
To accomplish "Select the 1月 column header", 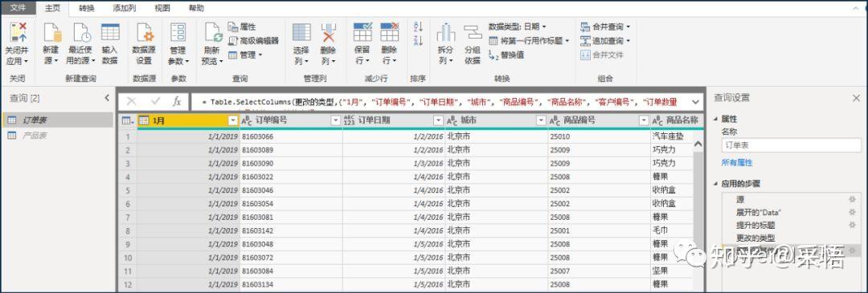I will [x=188, y=120].
